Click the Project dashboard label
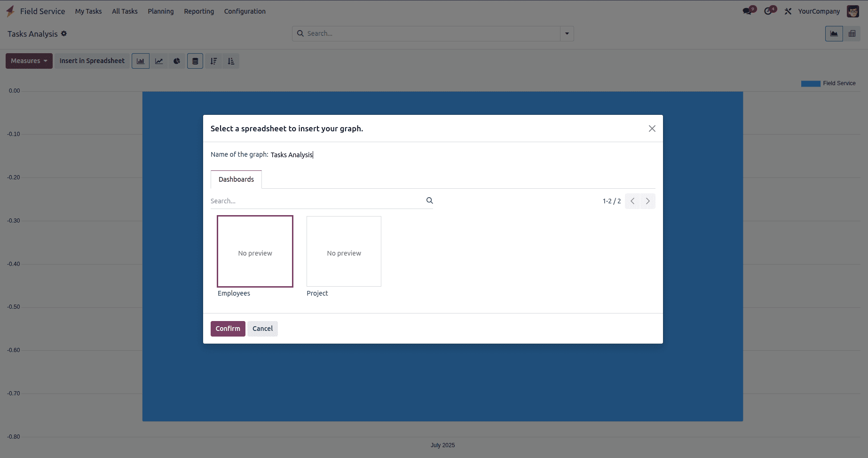Screen dimensions: 868x458 (x=317, y=293)
